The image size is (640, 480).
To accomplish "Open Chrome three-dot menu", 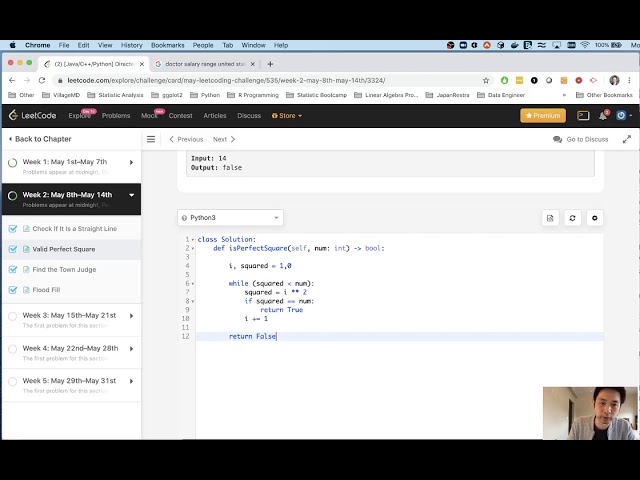I will [629, 80].
